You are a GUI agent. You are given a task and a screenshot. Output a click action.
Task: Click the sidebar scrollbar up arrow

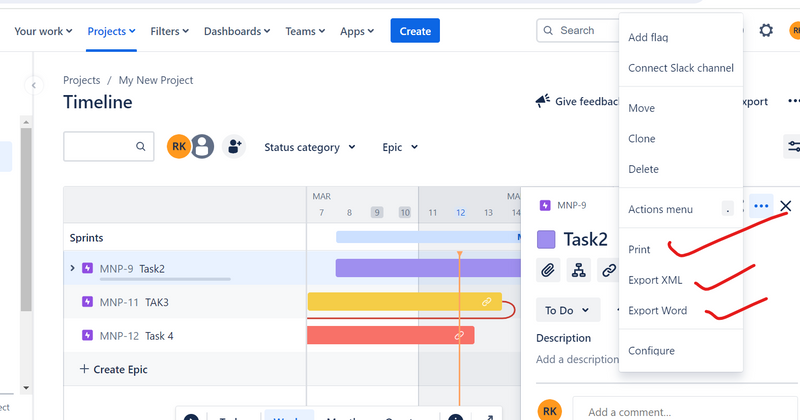pyautogui.click(x=26, y=122)
